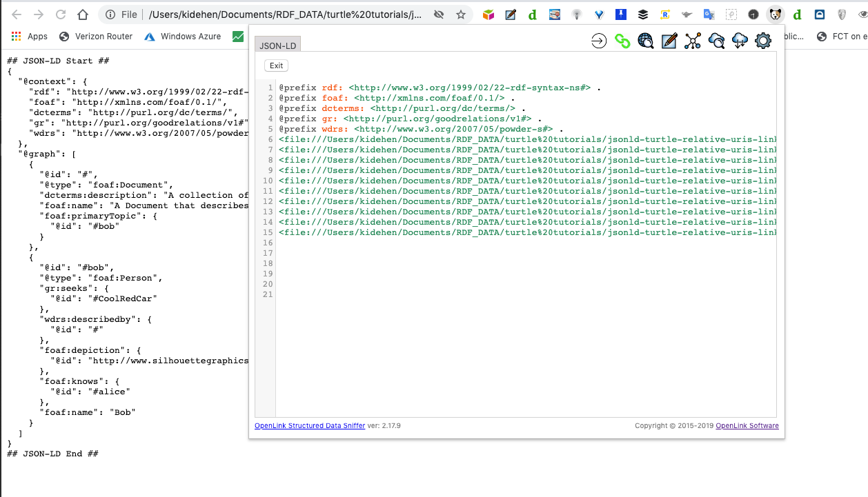868x497 pixels.
Task: Reload the page
Action: [61, 14]
